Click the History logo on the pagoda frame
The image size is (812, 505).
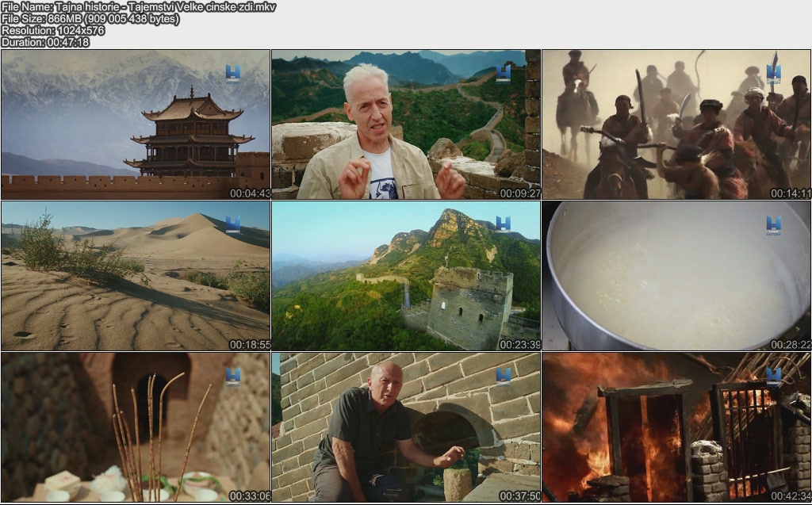point(232,73)
